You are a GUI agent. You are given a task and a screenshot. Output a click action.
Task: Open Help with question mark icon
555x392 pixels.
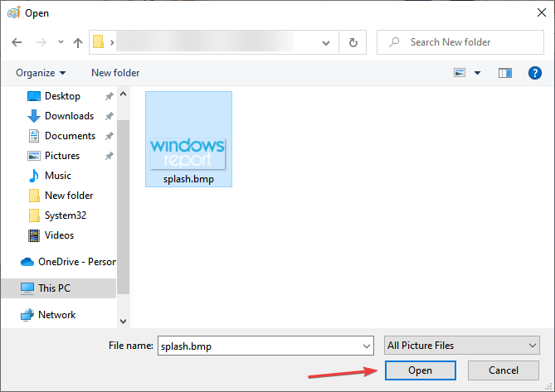(x=535, y=73)
